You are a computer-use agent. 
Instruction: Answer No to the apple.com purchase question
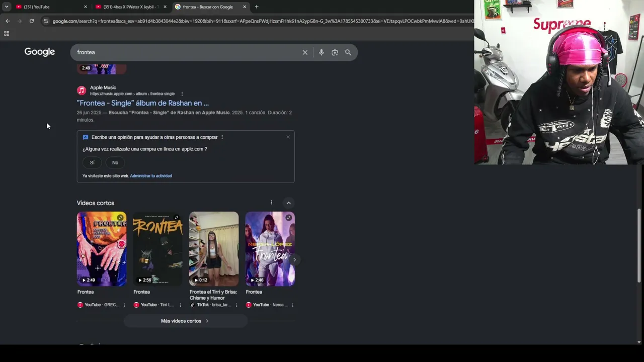(115, 162)
